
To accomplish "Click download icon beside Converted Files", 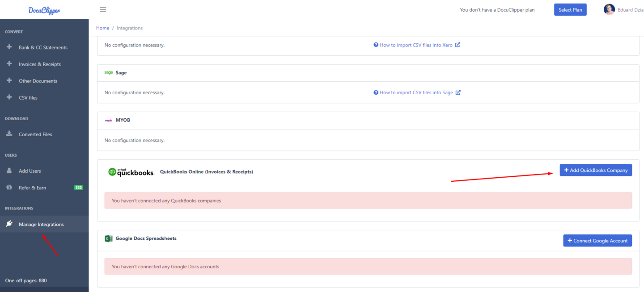I will coord(9,133).
